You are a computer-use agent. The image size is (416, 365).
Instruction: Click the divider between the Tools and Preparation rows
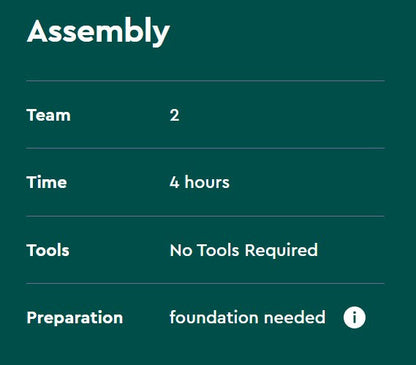pyautogui.click(x=205, y=283)
